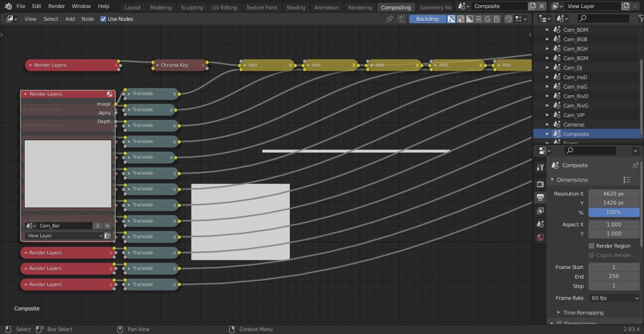
Task: Toggle node snapping magnet icon
Action: click(x=508, y=19)
